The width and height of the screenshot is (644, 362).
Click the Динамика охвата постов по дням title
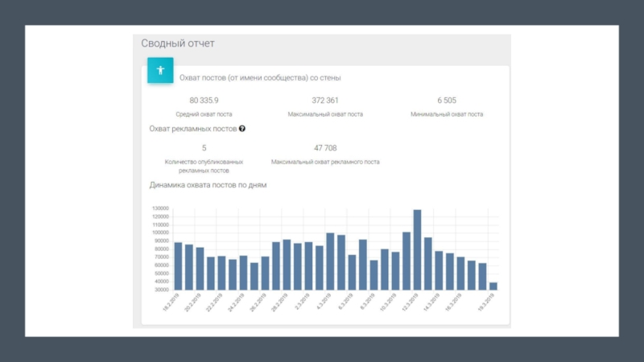click(x=208, y=185)
